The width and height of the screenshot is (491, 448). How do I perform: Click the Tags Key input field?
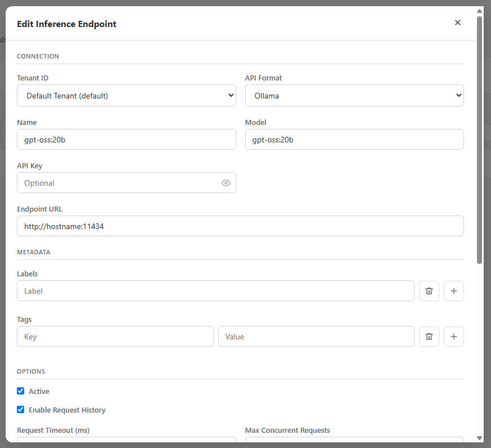point(115,337)
